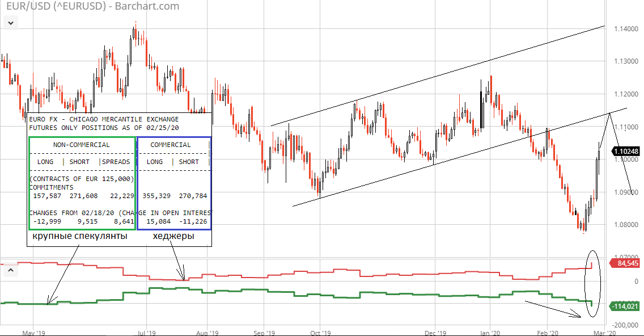644x336 pixels.
Task: Click the 1.14000 price axis level
Action: [x=625, y=28]
